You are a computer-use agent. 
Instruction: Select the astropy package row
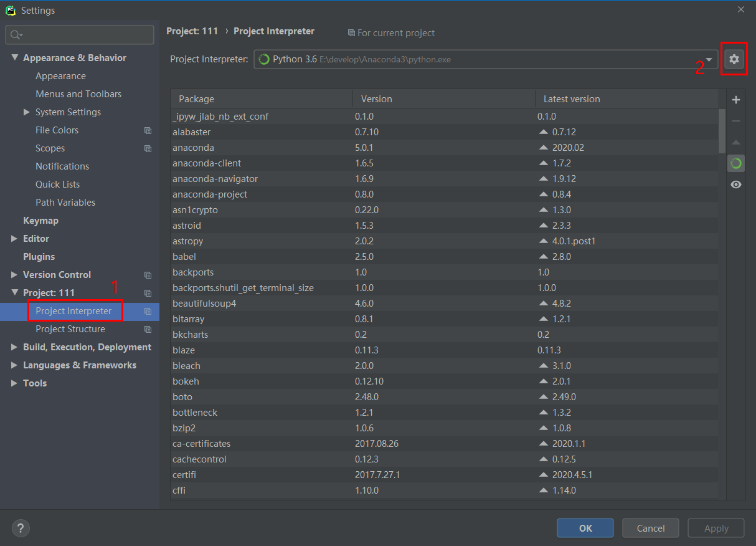point(444,241)
